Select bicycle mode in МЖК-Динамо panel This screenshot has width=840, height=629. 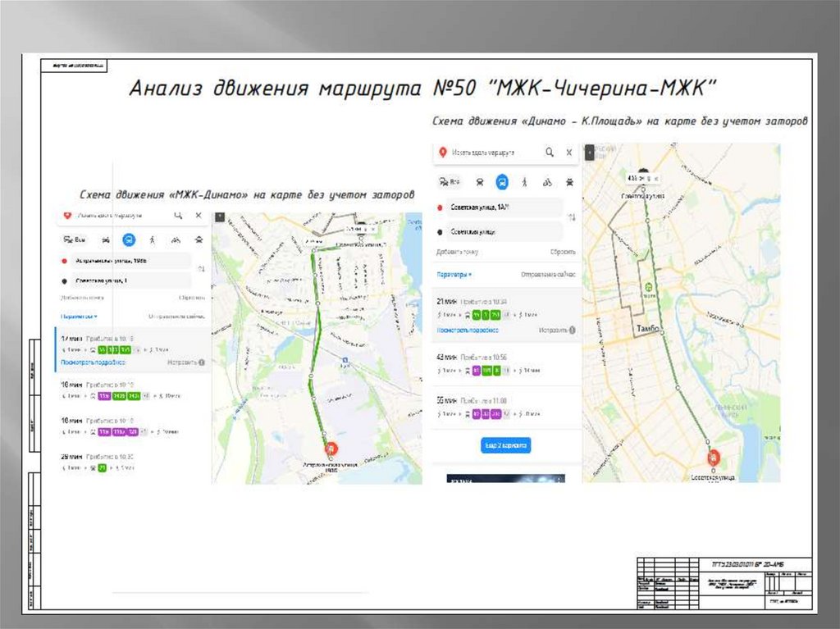point(176,240)
